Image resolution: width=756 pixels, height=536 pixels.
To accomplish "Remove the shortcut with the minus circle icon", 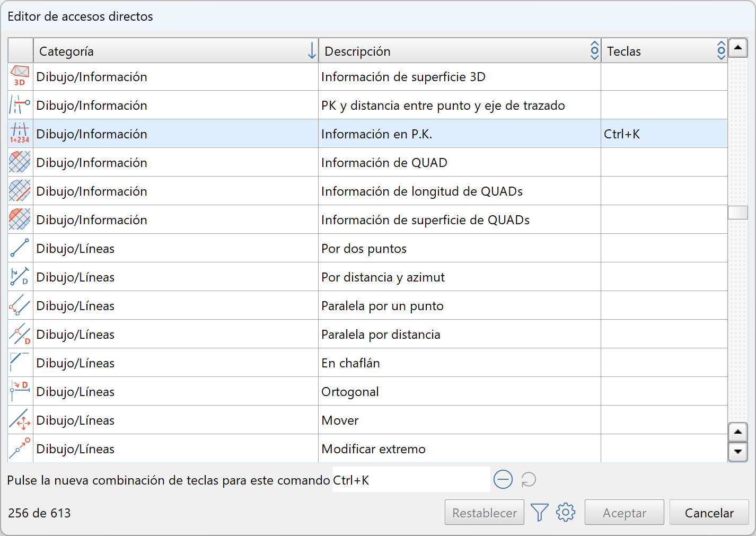I will pyautogui.click(x=503, y=479).
